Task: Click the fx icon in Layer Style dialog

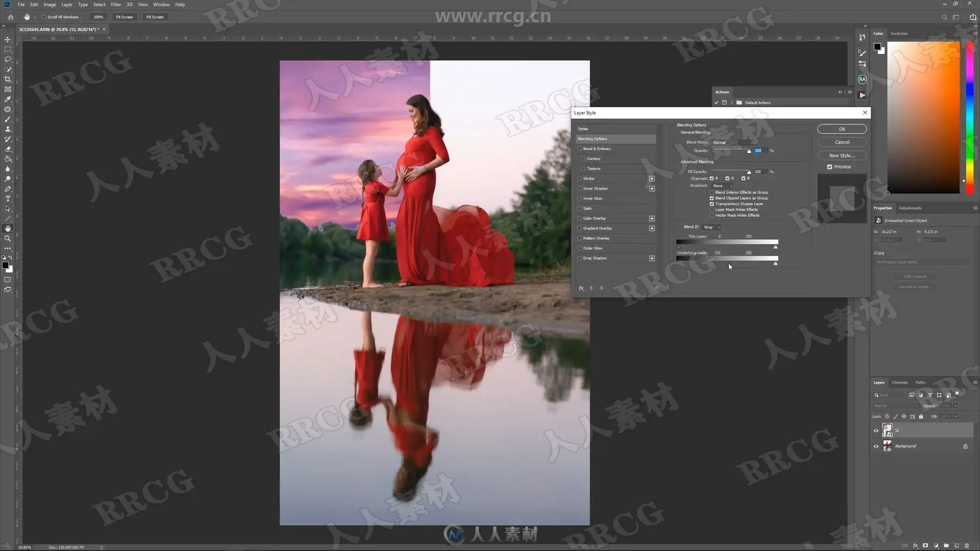Action: 581,288
